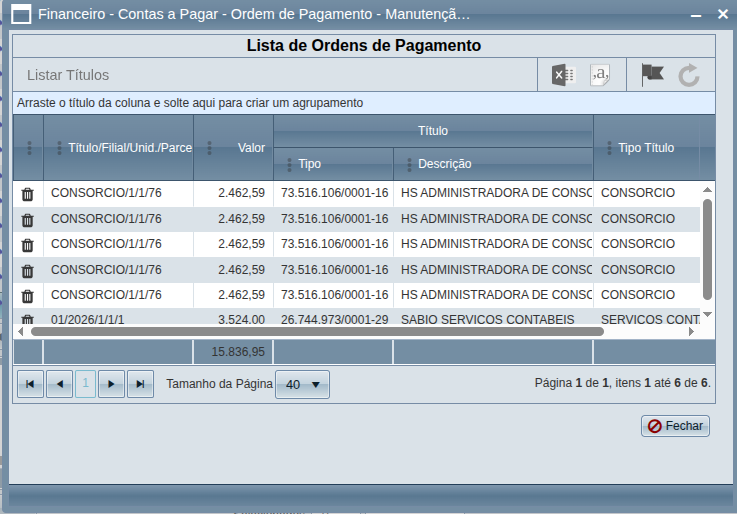Sort by Título/Filial/Unid./Parce column header
Image resolution: width=737 pixels, height=514 pixels.
click(128, 148)
